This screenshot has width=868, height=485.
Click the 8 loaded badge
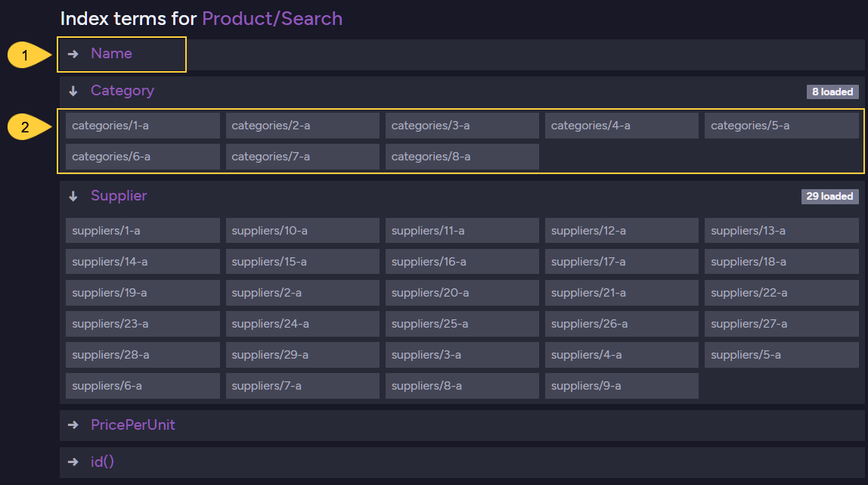click(832, 92)
